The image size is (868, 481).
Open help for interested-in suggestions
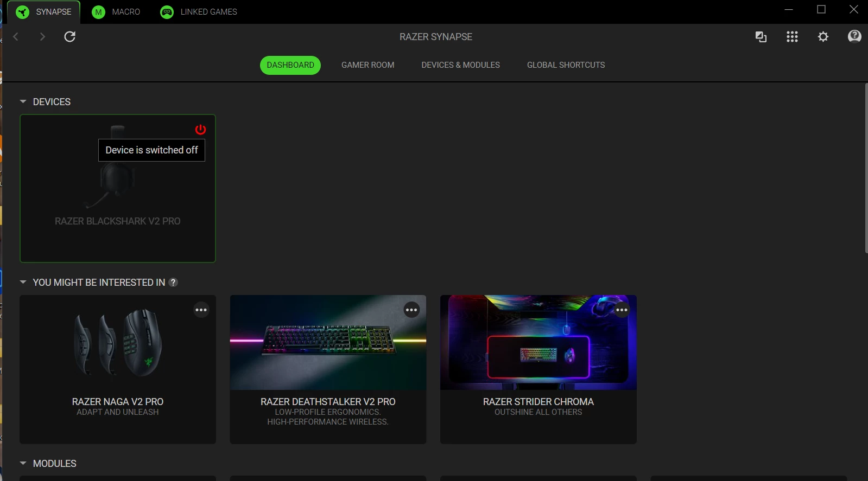click(x=173, y=283)
